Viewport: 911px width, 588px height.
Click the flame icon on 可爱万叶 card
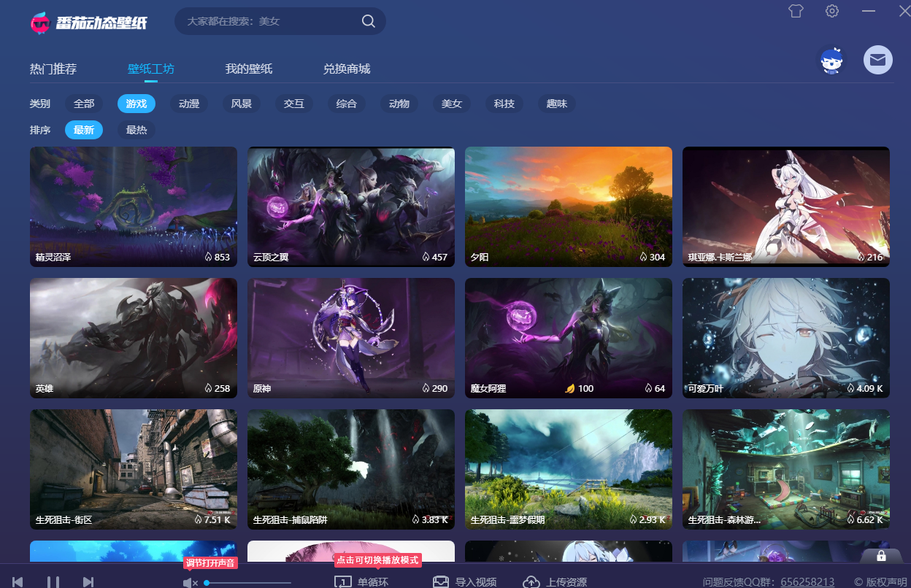click(850, 388)
